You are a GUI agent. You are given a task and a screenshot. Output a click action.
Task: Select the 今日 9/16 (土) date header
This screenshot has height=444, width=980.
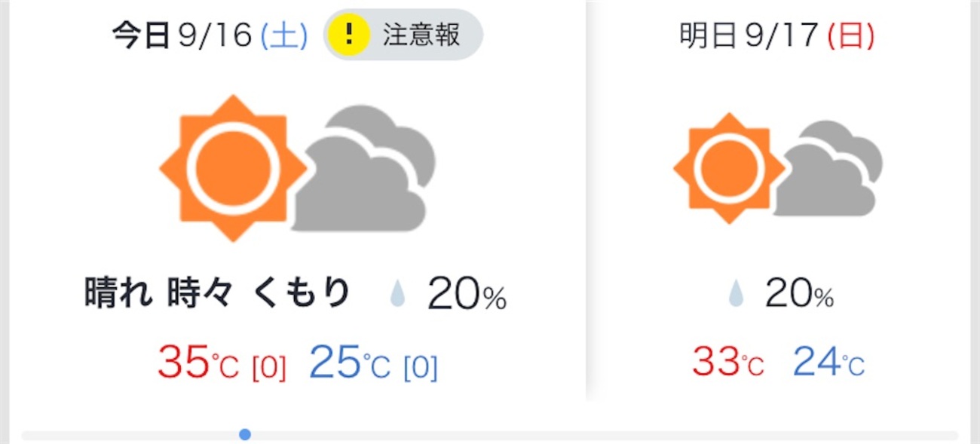[210, 35]
